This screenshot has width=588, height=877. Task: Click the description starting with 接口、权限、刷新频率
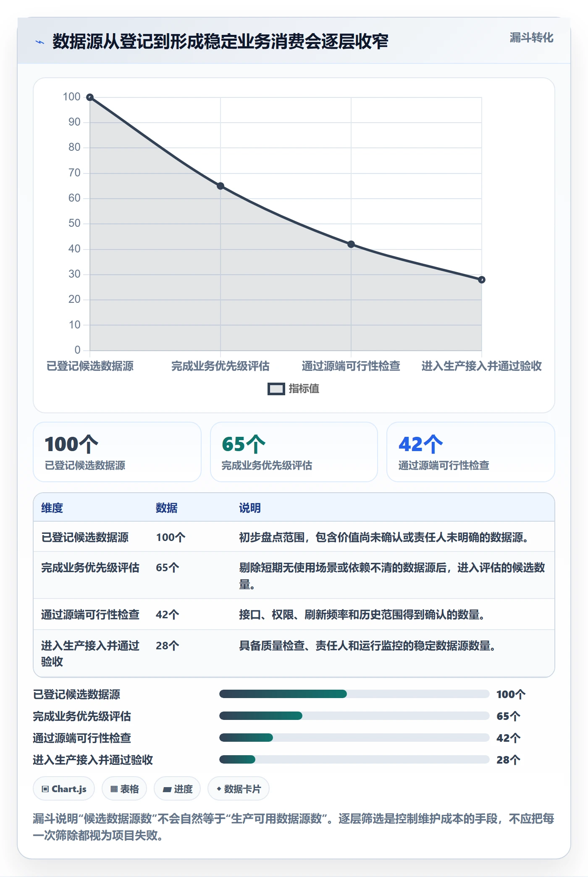[362, 614]
